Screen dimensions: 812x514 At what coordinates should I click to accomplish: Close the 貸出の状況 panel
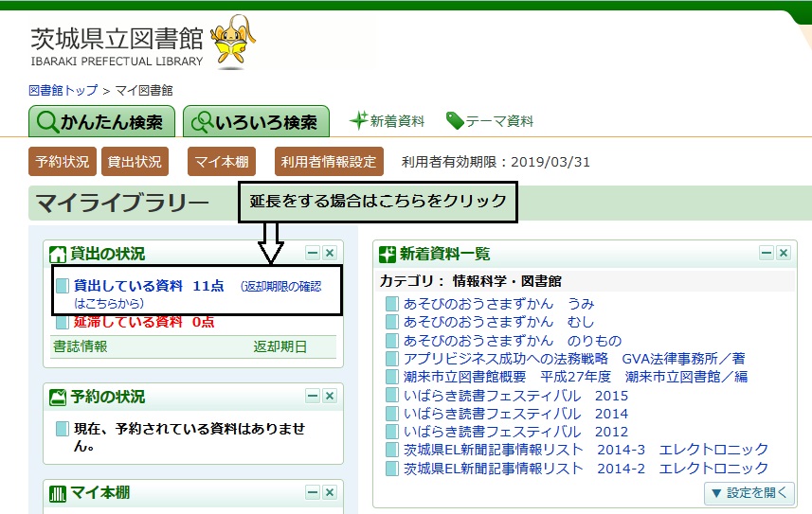(x=330, y=253)
